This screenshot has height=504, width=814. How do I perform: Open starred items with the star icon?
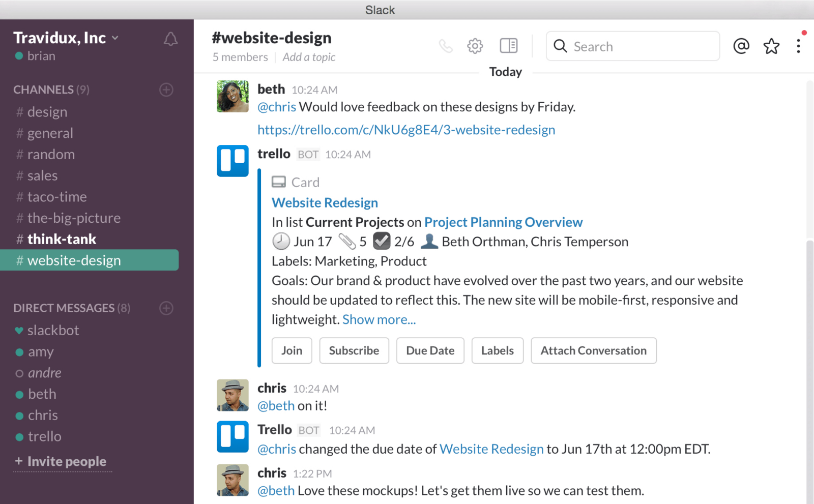(x=771, y=46)
